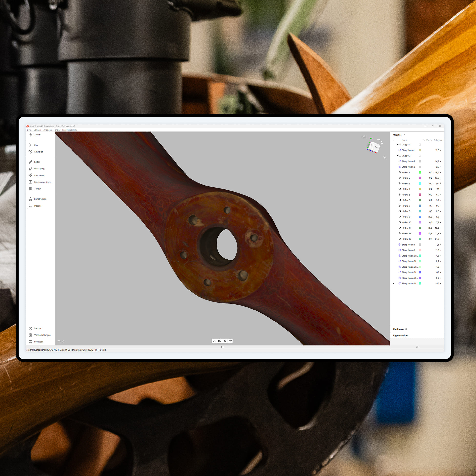
Task: Open the Objekte panel settings gear
Action: coord(404,135)
